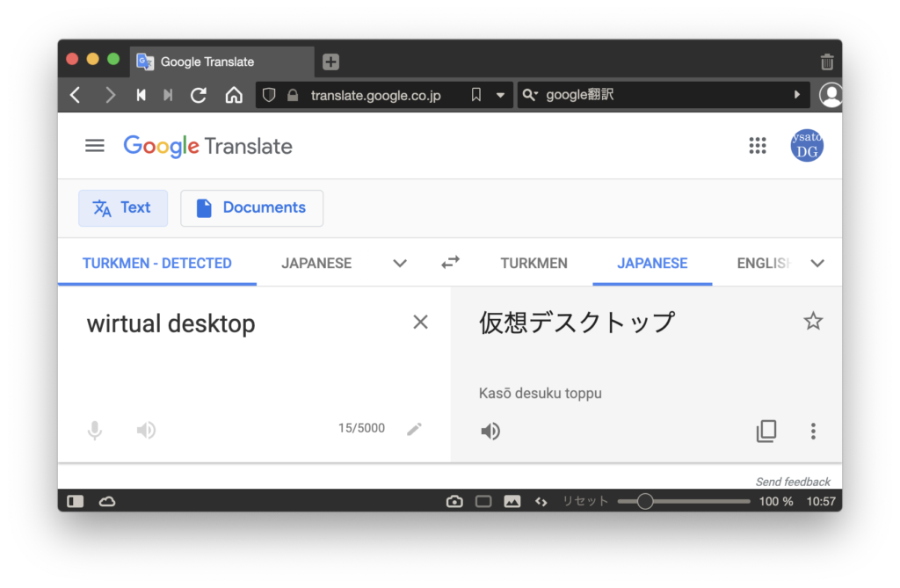Toggle the browser side panel
Screen dimensions: 900x588
point(76,501)
